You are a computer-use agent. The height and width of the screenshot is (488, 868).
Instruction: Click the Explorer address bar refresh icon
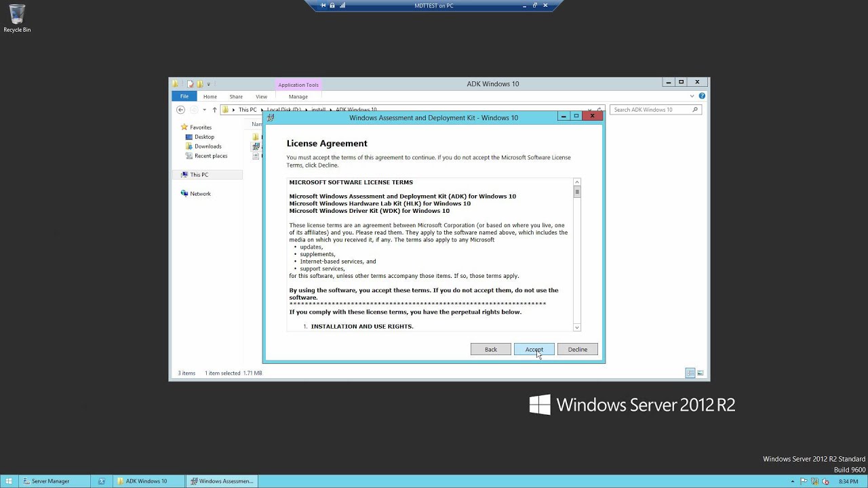pos(599,110)
